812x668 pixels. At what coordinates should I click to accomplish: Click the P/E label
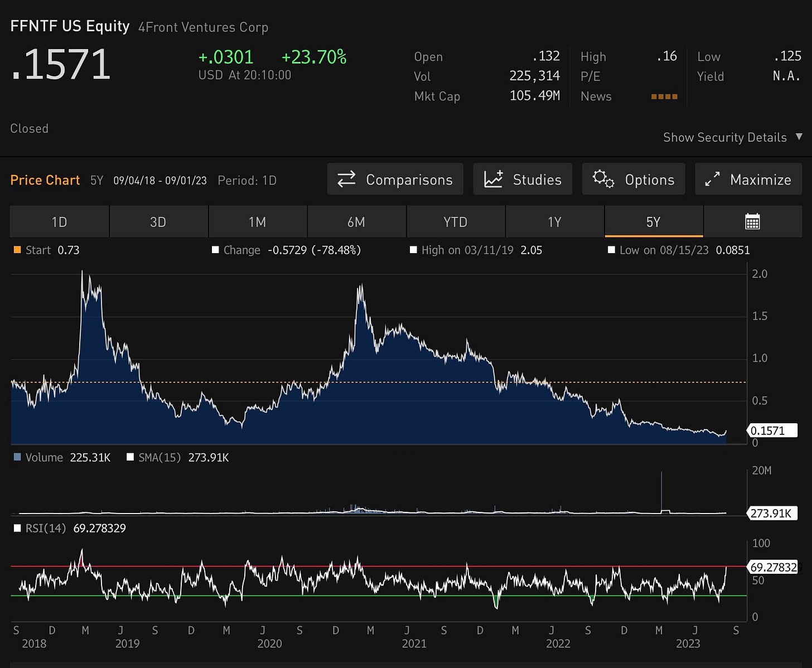coord(591,76)
